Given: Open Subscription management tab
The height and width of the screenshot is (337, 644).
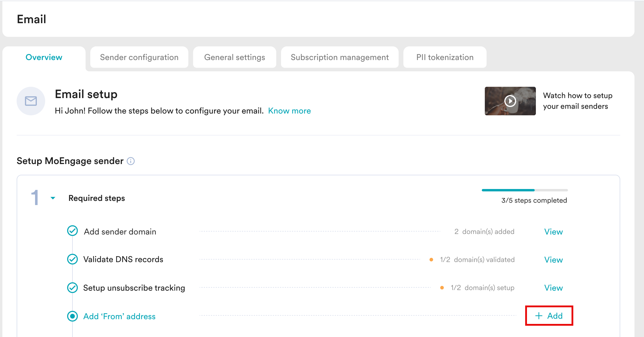Looking at the screenshot, I should [x=340, y=57].
